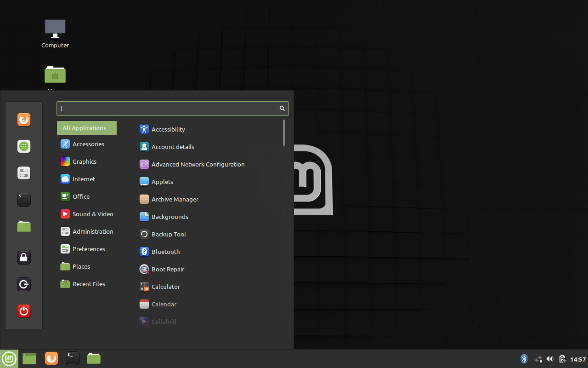Open the Bluetooth tray icon
The width and height of the screenshot is (588, 368).
tap(524, 359)
